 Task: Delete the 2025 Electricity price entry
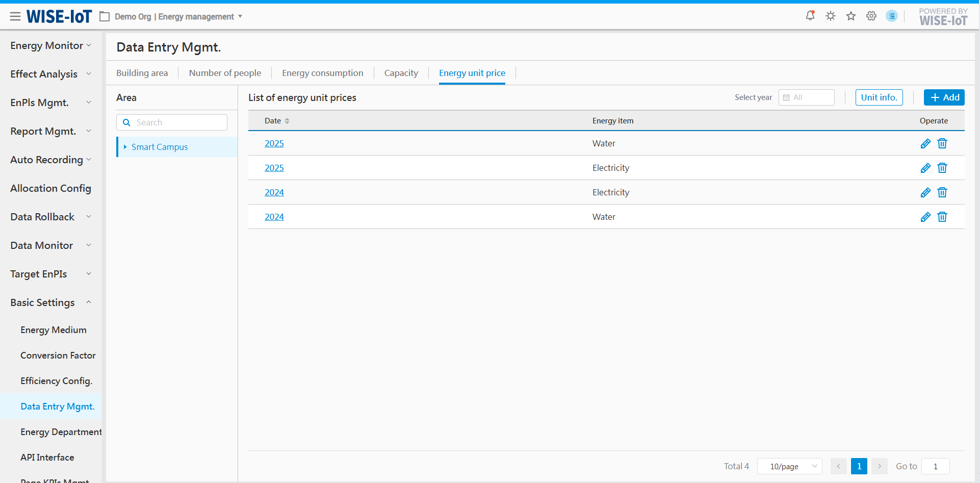click(x=942, y=168)
